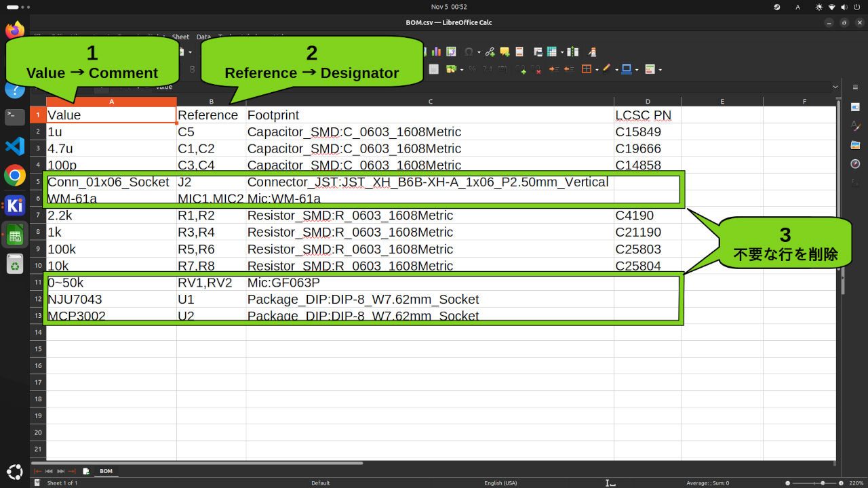Format cells as number (7.4 icon)
This screenshot has width=868, height=488.
[x=488, y=69]
